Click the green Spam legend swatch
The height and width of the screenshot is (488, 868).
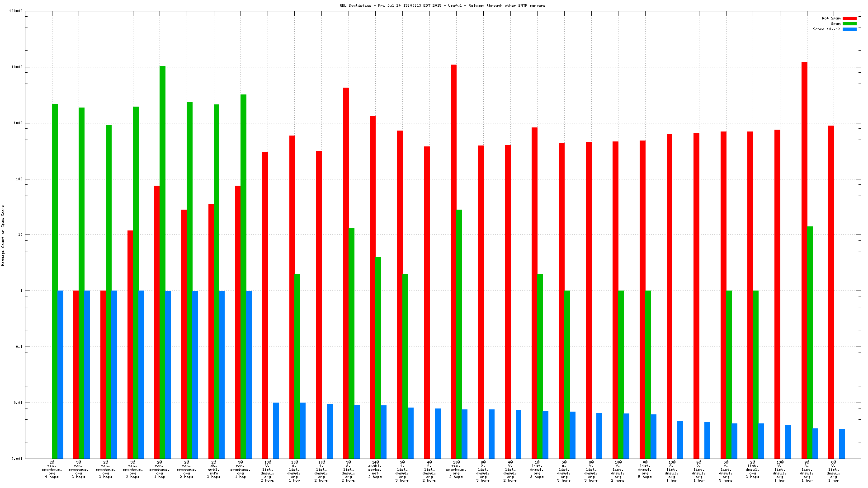[849, 23]
